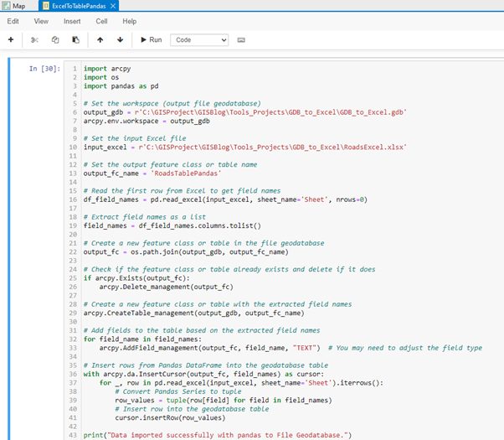Run the selected cell
504x440 pixels.
151,40
